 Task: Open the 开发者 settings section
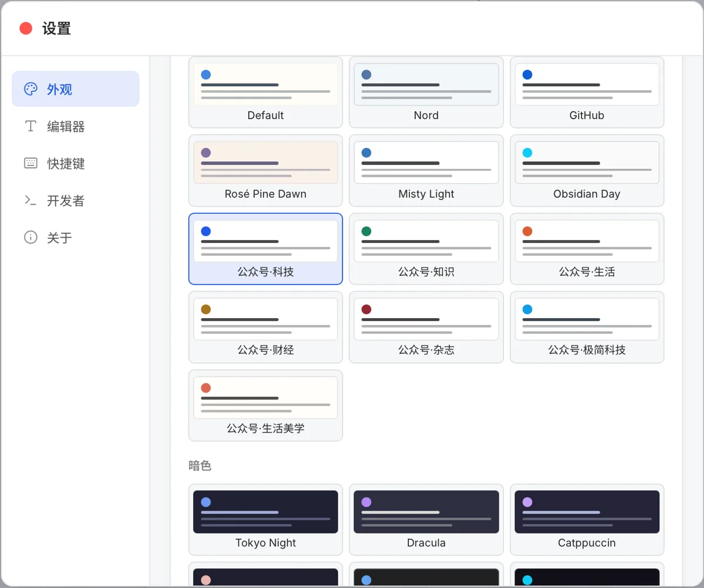pos(76,200)
